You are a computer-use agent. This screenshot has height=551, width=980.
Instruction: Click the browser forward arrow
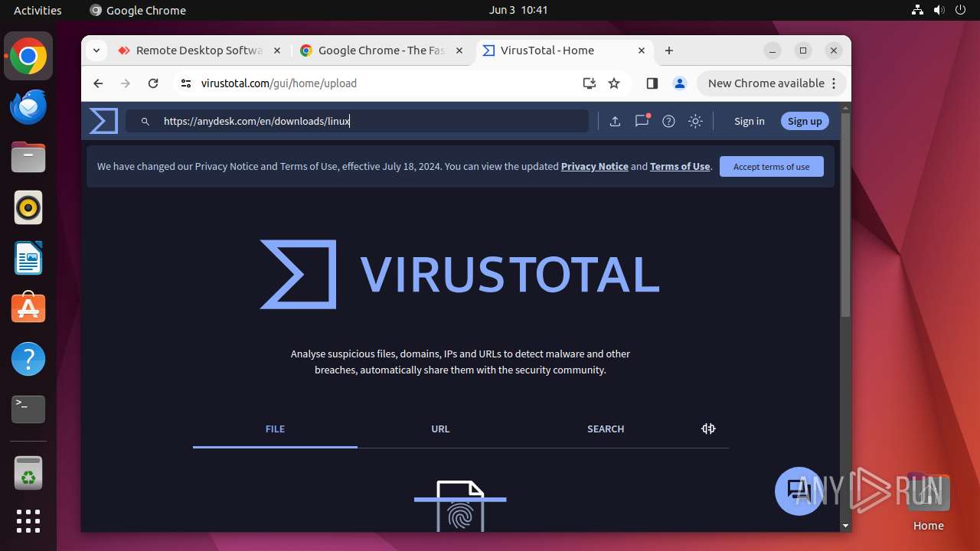pyautogui.click(x=126, y=83)
